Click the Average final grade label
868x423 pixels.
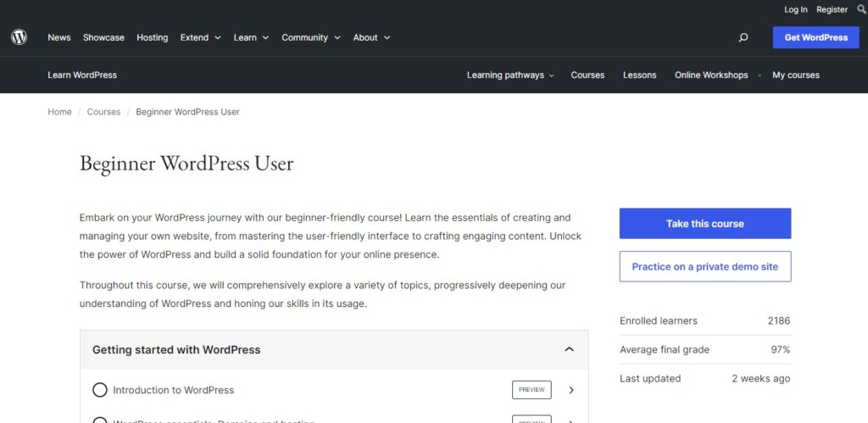(665, 350)
